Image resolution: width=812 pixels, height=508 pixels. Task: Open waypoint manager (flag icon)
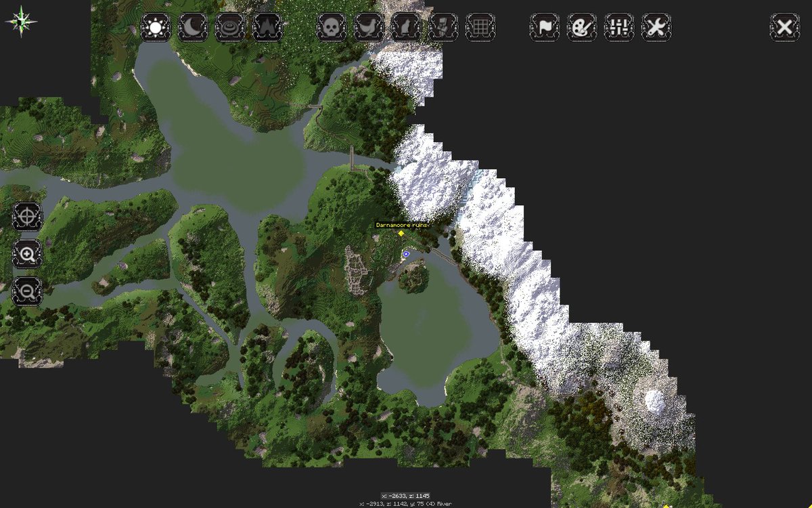tap(545, 28)
